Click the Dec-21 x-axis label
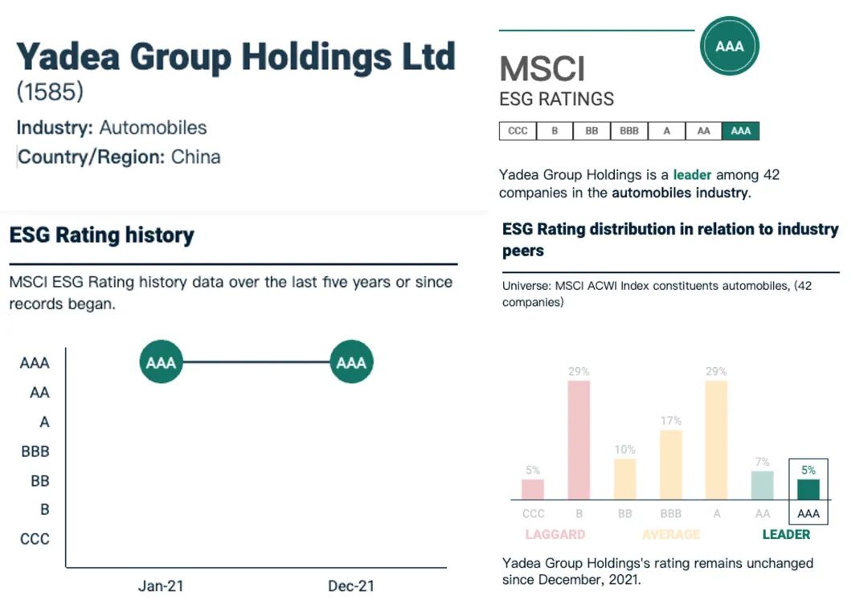This screenshot has width=868, height=608. 351,586
